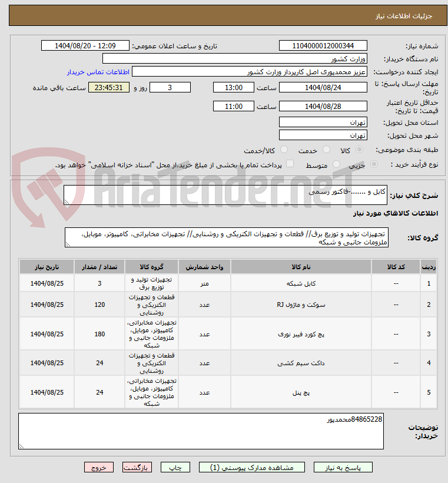
Task: Click the جزئیات اطلاعات نیاز page title
Action: [404, 16]
